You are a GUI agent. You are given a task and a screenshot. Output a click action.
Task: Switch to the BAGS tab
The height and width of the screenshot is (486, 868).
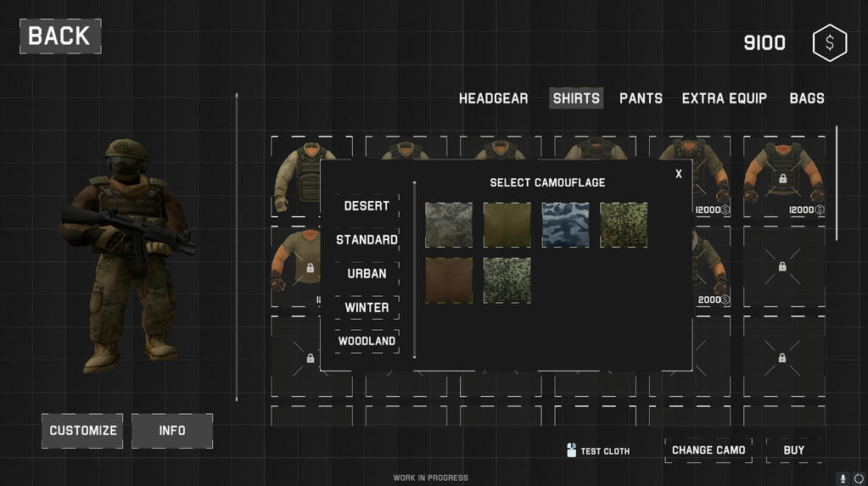coord(807,98)
